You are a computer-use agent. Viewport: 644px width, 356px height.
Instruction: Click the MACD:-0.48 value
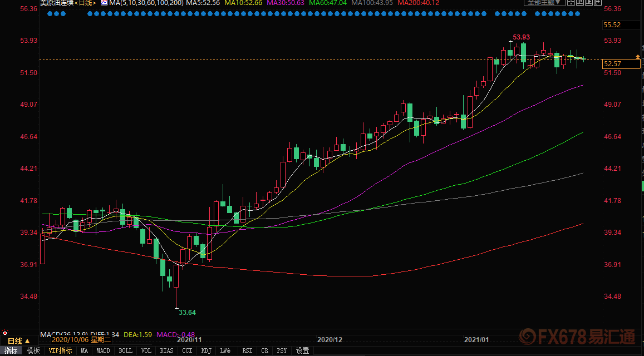[x=175, y=335]
